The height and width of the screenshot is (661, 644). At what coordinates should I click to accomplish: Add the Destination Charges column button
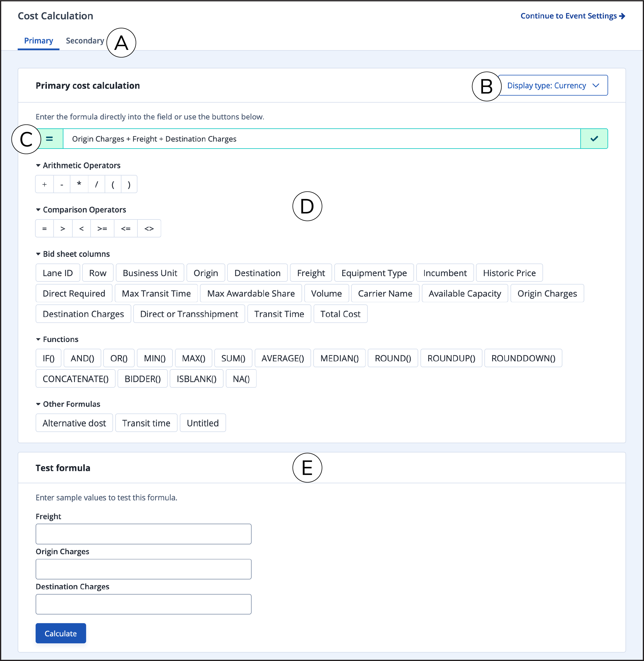coord(83,314)
